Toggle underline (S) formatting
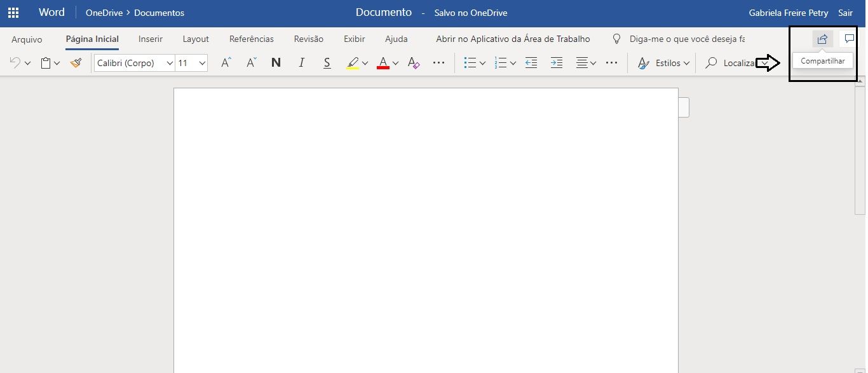 pos(327,63)
